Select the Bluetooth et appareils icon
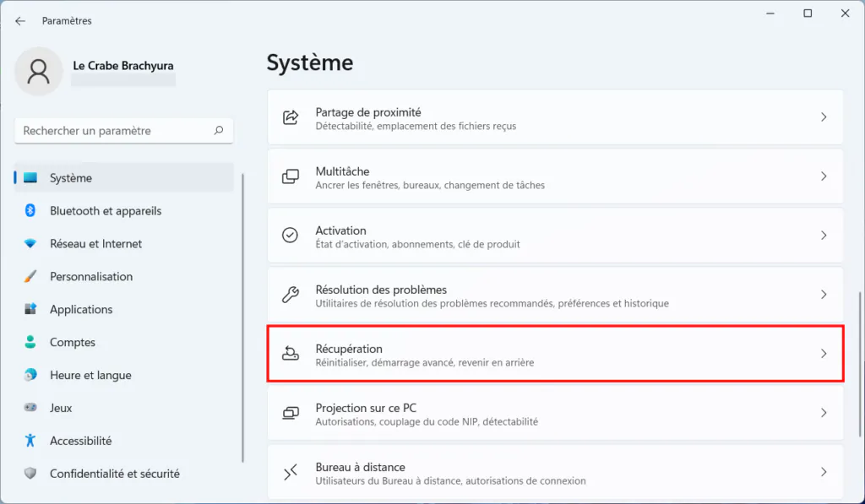The image size is (865, 504). coord(30,211)
